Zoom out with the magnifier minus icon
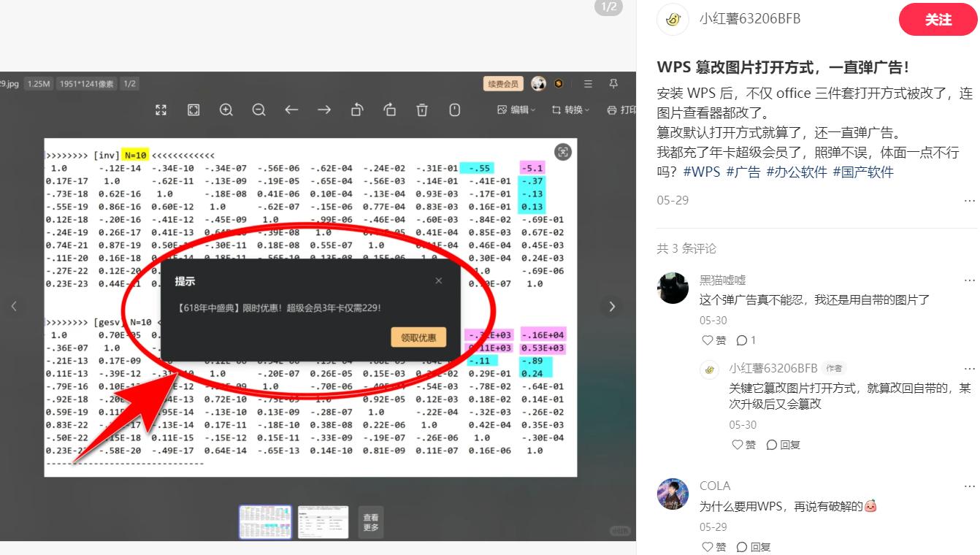Viewport: 980px width, 555px height. click(259, 110)
